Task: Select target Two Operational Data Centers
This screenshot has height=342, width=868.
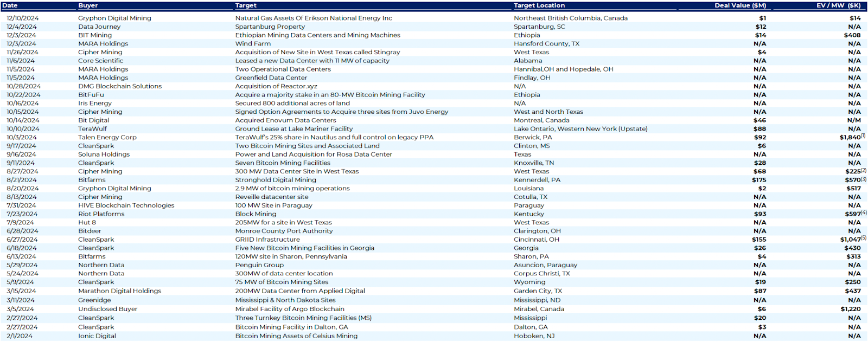Action: 283,69
